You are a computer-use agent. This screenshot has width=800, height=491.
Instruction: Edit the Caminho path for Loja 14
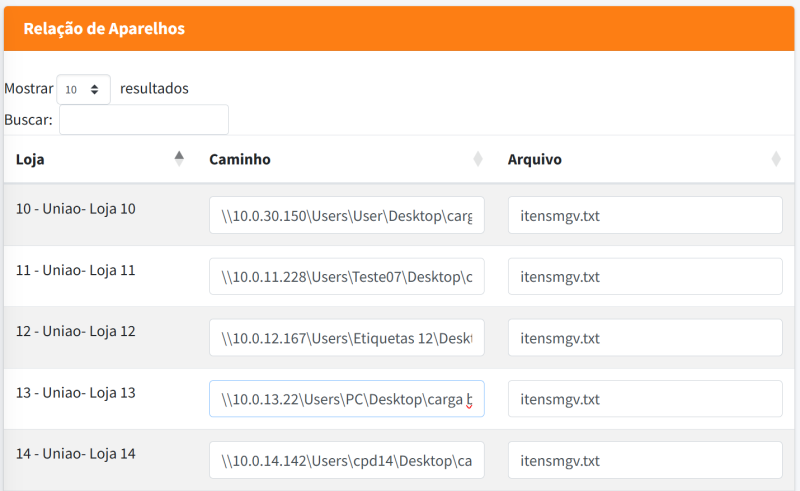pyautogui.click(x=346, y=460)
